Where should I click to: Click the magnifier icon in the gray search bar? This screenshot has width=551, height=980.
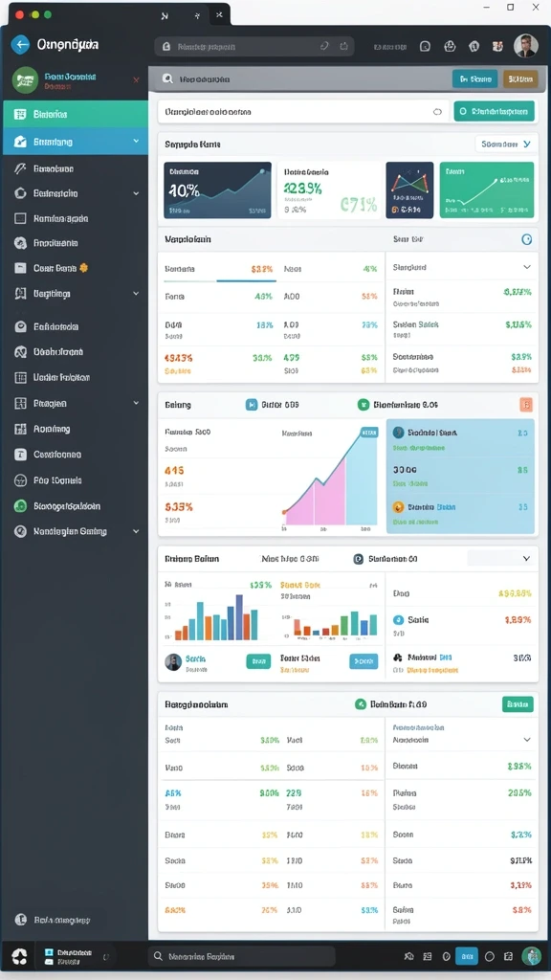tap(166, 79)
